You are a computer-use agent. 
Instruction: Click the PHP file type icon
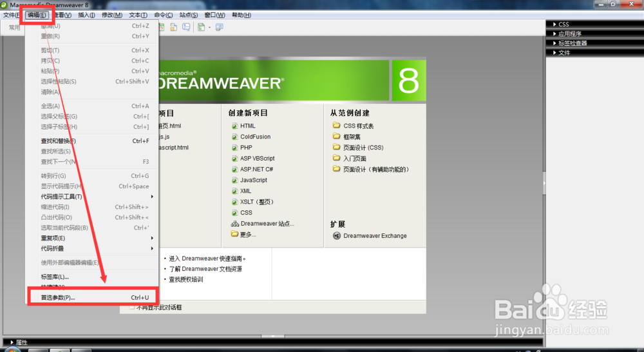pos(234,148)
